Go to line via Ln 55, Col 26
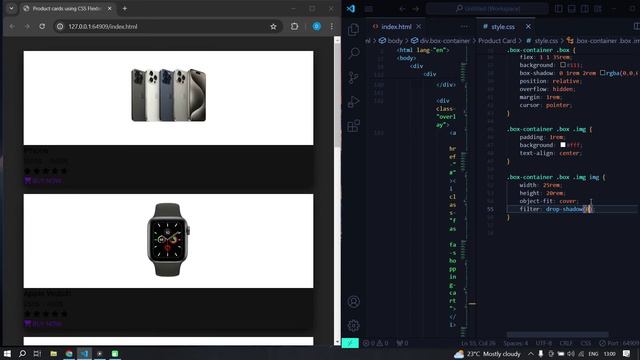The height and width of the screenshot is (360, 640). point(478,343)
